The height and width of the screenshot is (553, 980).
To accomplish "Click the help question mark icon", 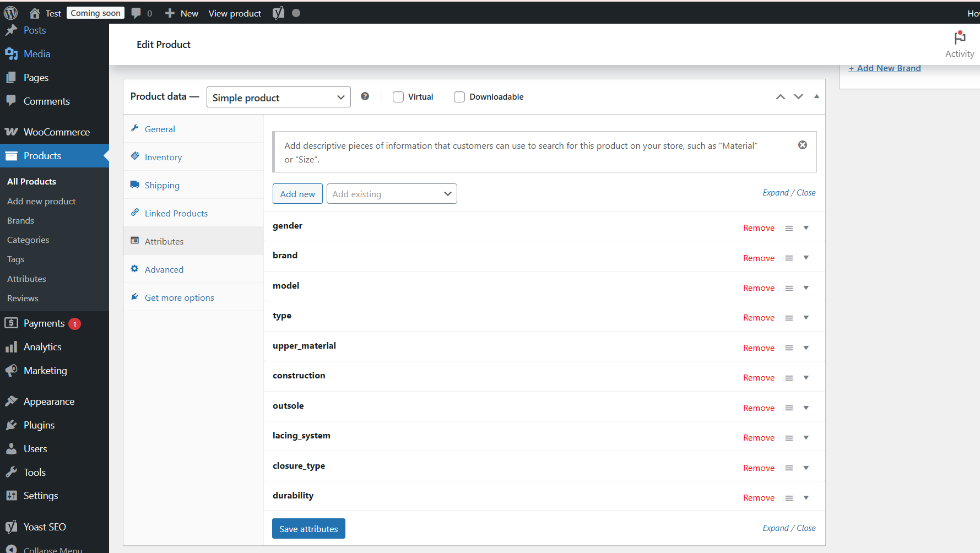I will coord(365,96).
